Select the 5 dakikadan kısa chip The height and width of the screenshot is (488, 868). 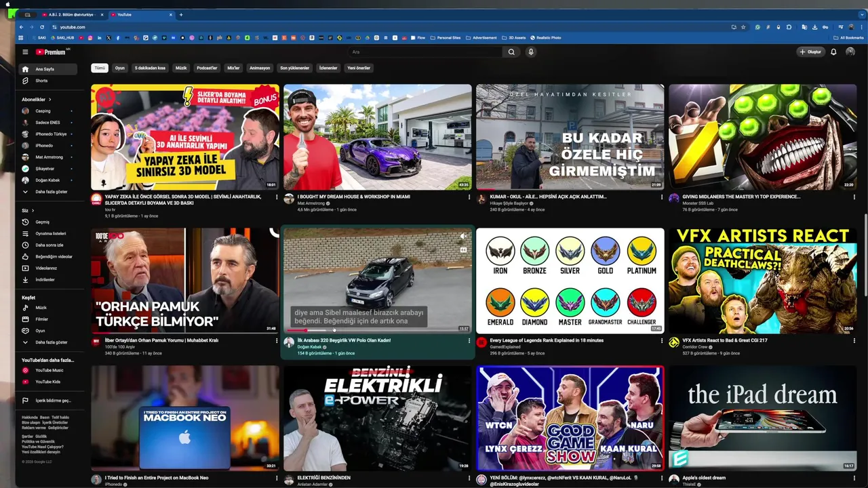150,68
